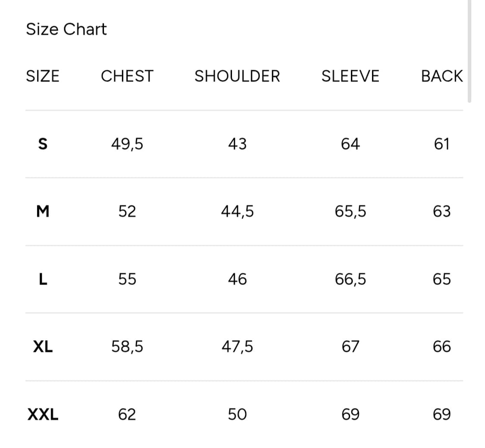
Task: Select the S size row label
Action: [43, 144]
